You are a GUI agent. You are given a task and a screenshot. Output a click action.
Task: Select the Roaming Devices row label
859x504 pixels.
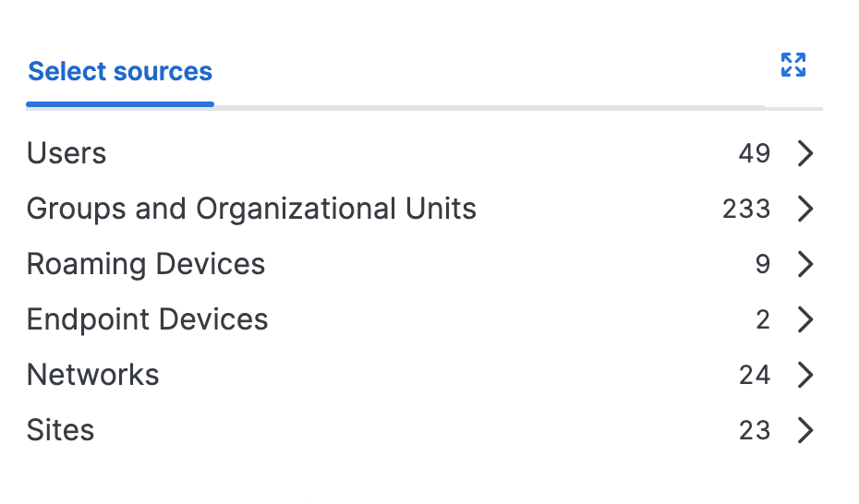(x=146, y=264)
